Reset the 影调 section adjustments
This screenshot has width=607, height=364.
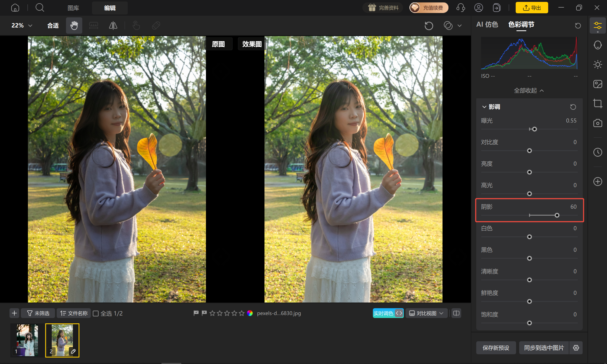pos(573,107)
